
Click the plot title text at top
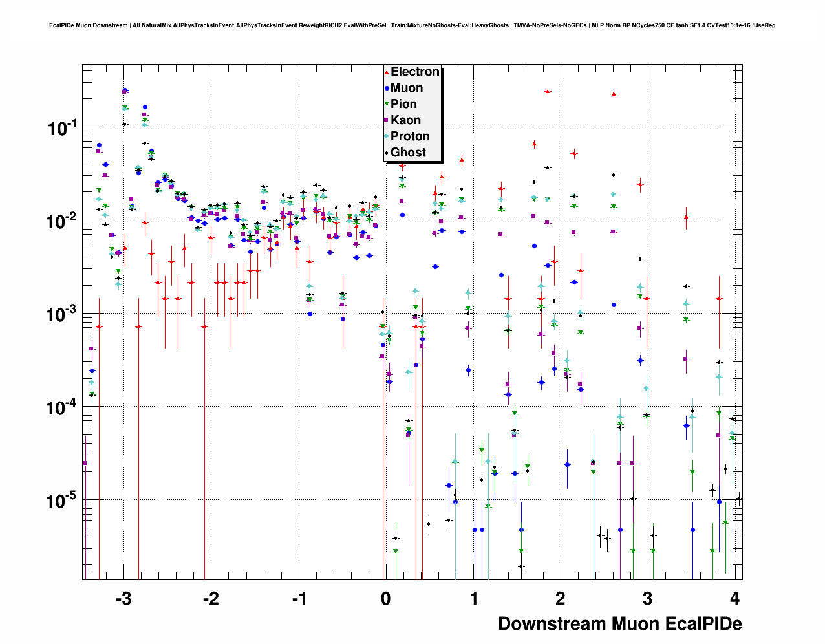[412, 25]
